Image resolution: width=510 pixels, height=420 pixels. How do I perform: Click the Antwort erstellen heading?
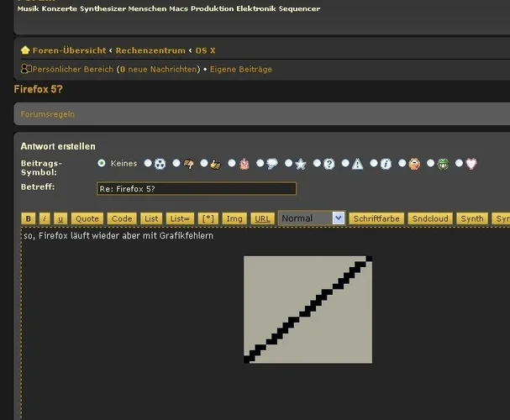pos(58,146)
